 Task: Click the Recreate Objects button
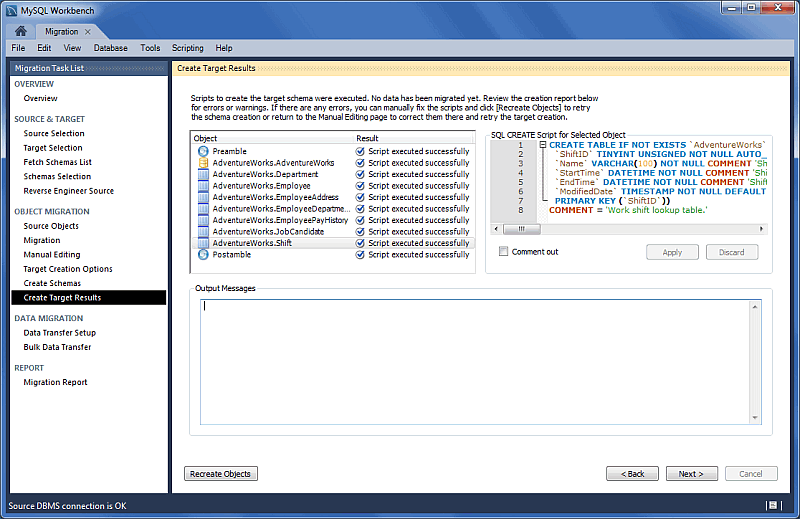tap(221, 474)
